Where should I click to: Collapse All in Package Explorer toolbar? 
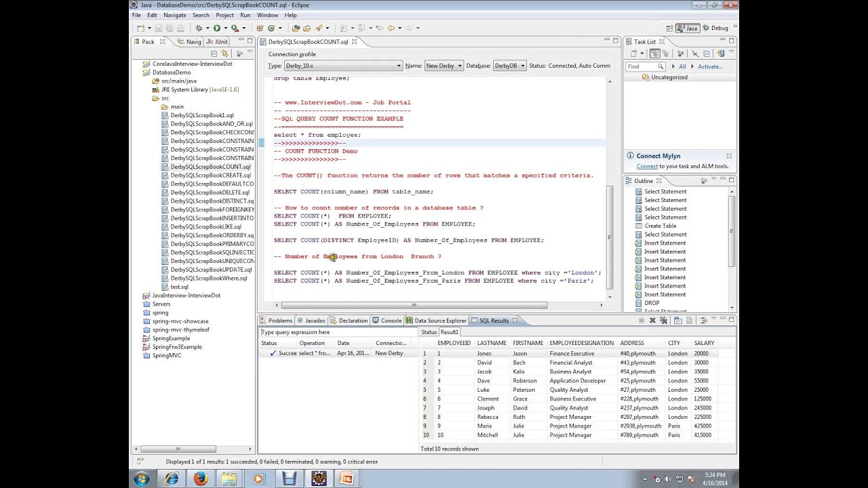214,54
